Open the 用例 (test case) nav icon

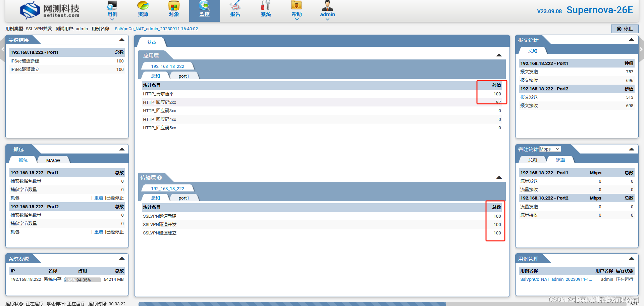[x=112, y=6]
